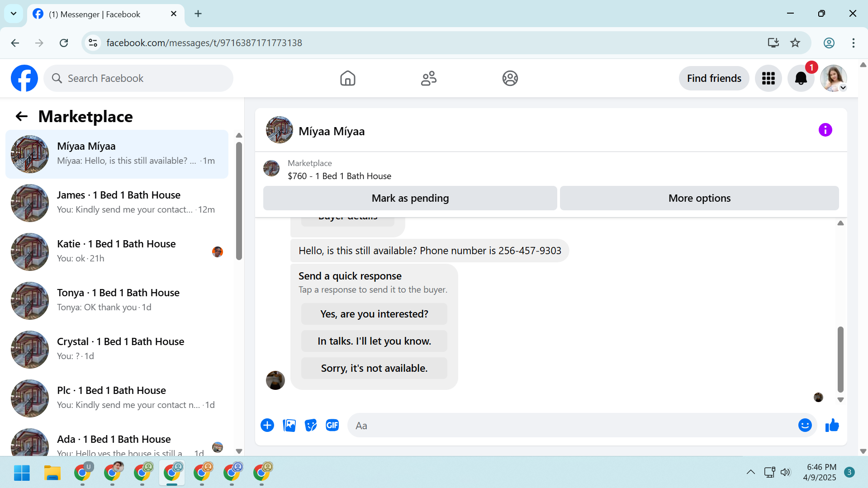Open the Facebook logo home link
Image resolution: width=868 pixels, height=488 pixels.
coord(24,78)
